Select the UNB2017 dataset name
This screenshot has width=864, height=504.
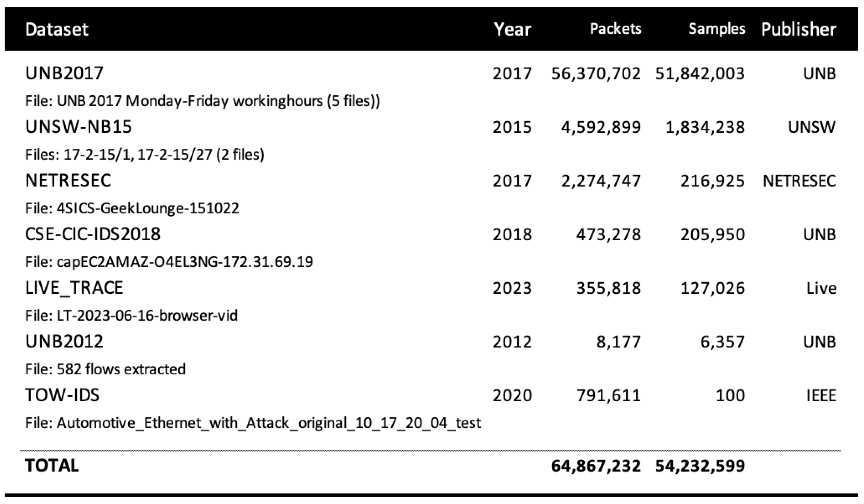[64, 73]
